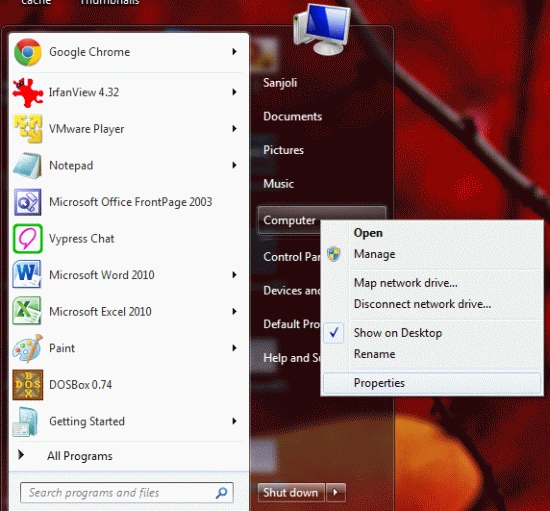The image size is (550, 511).
Task: Open Help and Support entry
Action: click(x=291, y=358)
